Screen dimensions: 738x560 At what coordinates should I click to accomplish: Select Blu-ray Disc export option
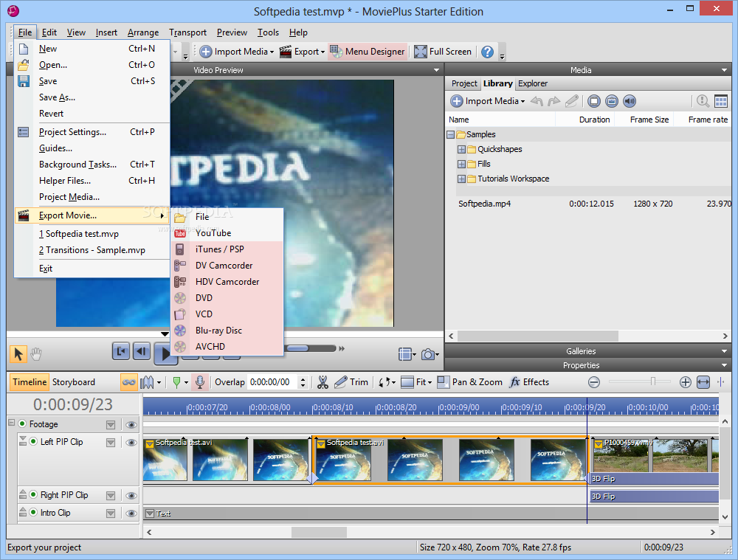(227, 331)
